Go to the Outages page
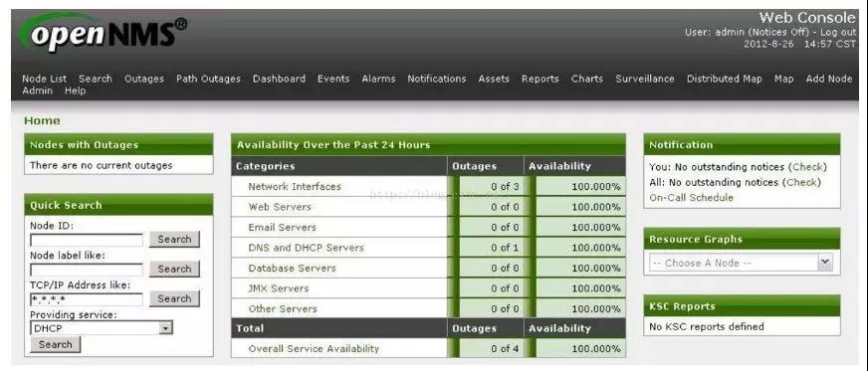 point(144,79)
